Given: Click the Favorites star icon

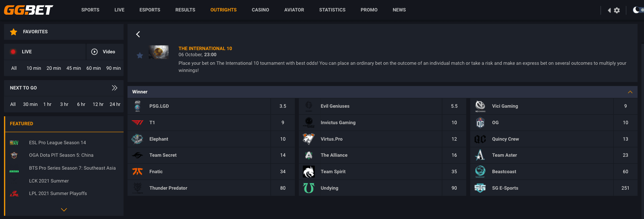Looking at the screenshot, I should [14, 32].
